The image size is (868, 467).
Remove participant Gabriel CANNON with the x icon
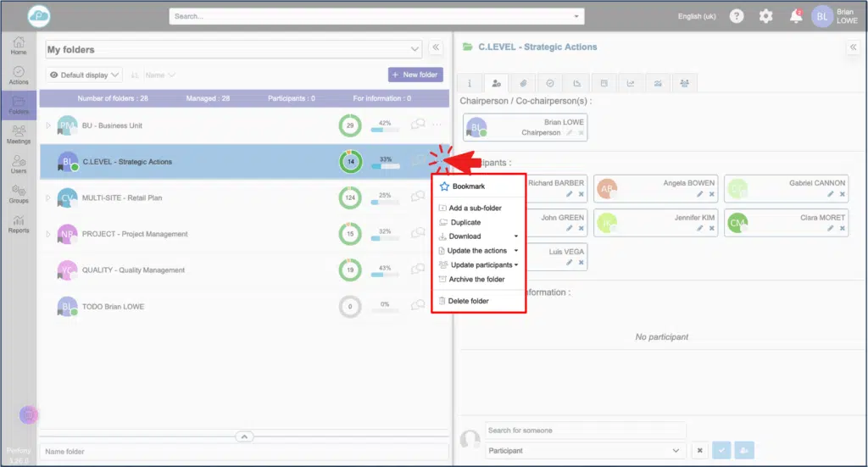(842, 194)
